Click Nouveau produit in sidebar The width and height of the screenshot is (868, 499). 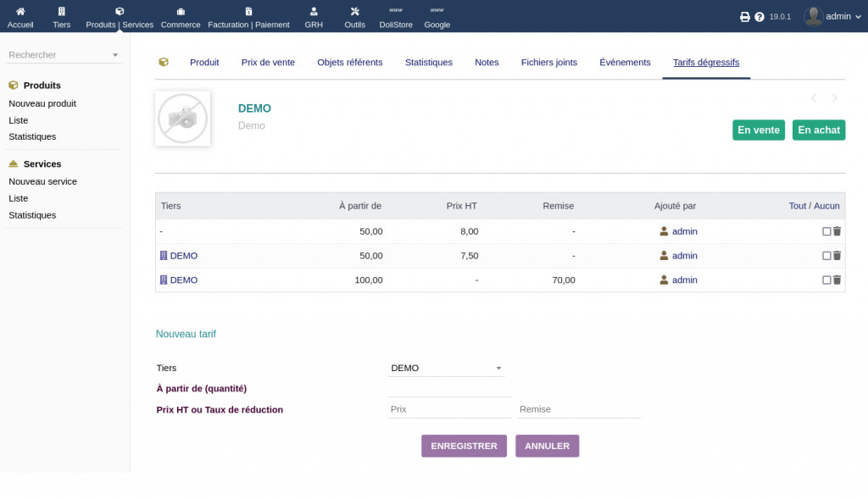[42, 103]
